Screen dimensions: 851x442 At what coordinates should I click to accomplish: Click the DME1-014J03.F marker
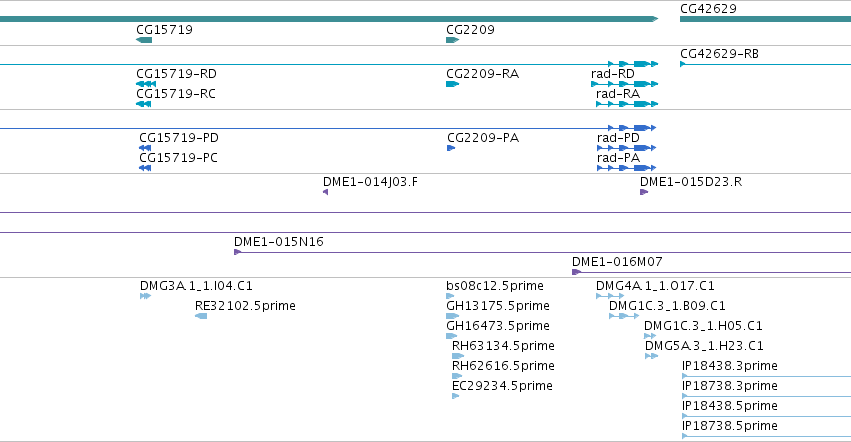coord(371,182)
